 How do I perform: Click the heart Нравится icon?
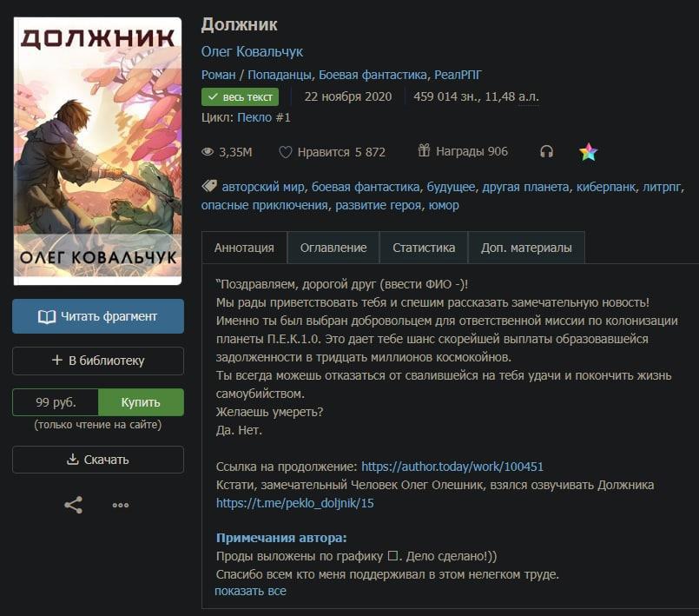pos(286,152)
